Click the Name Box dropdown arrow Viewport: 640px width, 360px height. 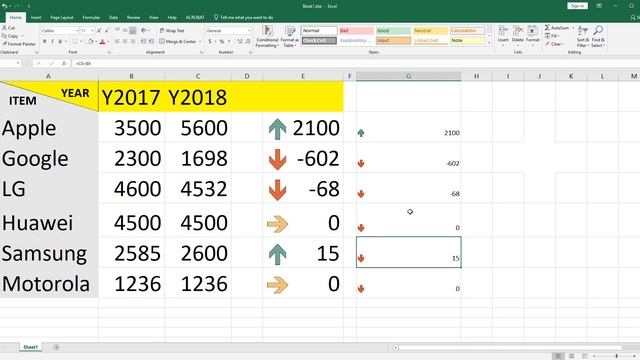click(x=18, y=63)
